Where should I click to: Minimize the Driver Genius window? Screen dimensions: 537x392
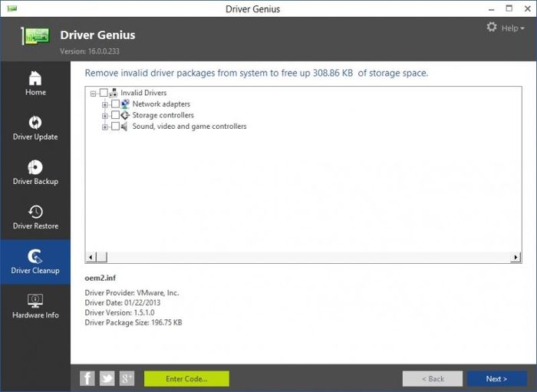coord(492,9)
